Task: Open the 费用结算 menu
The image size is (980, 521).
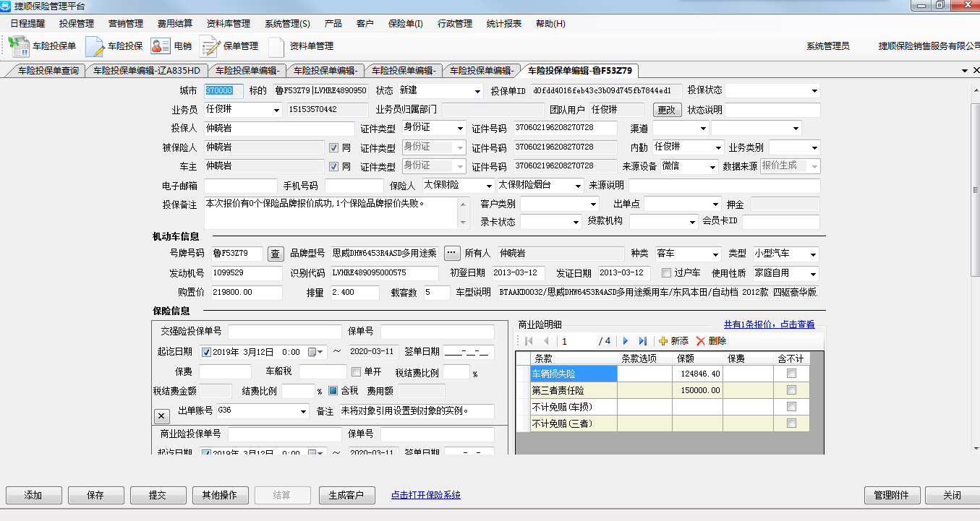Action: point(174,24)
